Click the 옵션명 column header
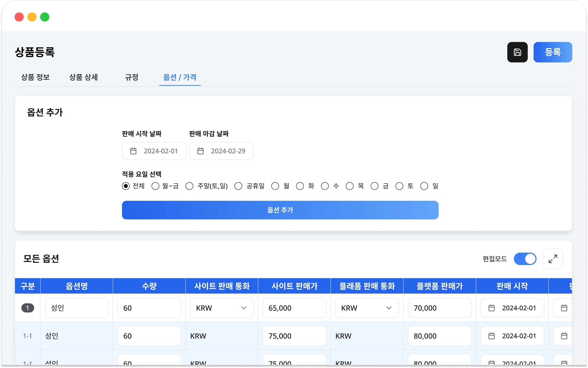This screenshot has height=368, width=588. click(77, 286)
